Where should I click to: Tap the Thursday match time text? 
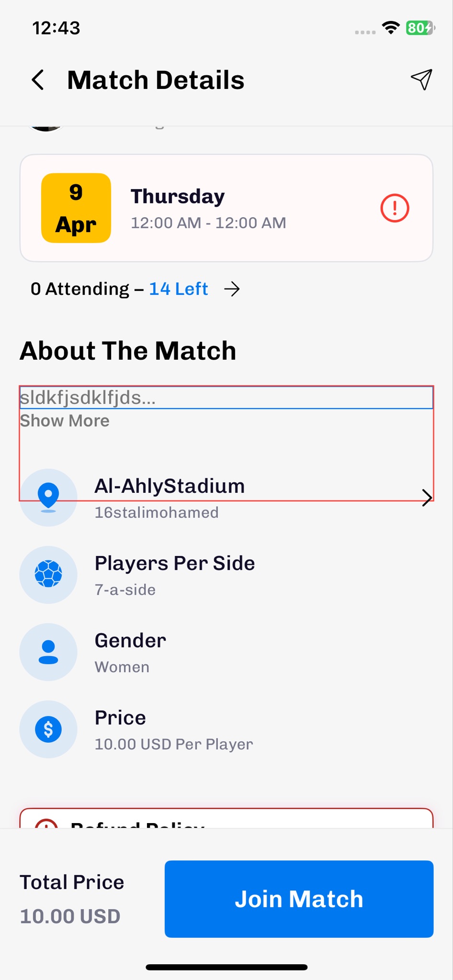click(x=208, y=209)
